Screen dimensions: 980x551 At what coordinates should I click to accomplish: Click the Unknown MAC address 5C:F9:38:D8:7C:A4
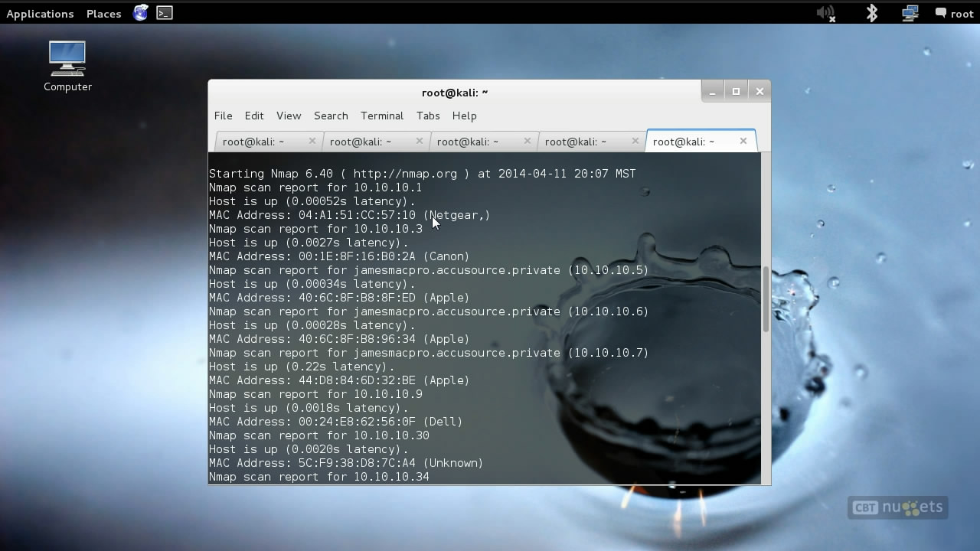tap(357, 463)
